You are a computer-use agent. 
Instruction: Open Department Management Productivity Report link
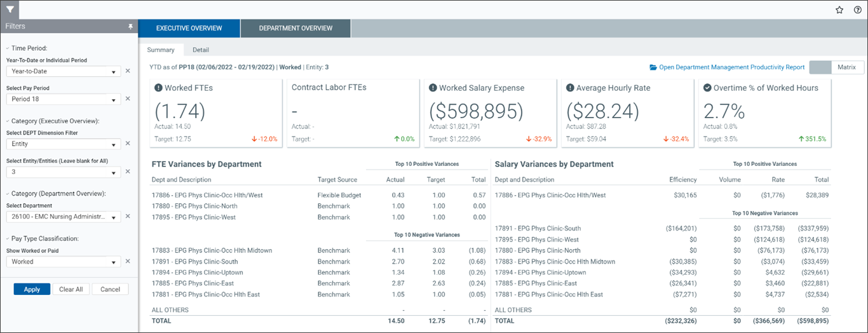tap(726, 67)
